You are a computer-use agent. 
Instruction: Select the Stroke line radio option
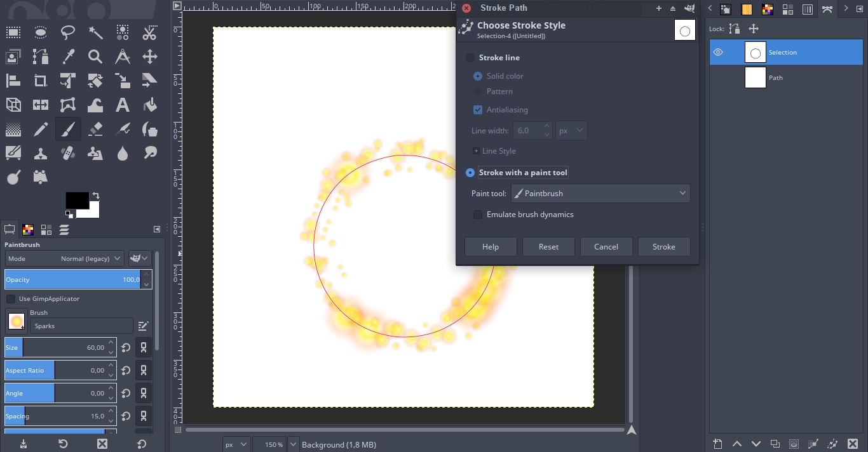(x=470, y=58)
